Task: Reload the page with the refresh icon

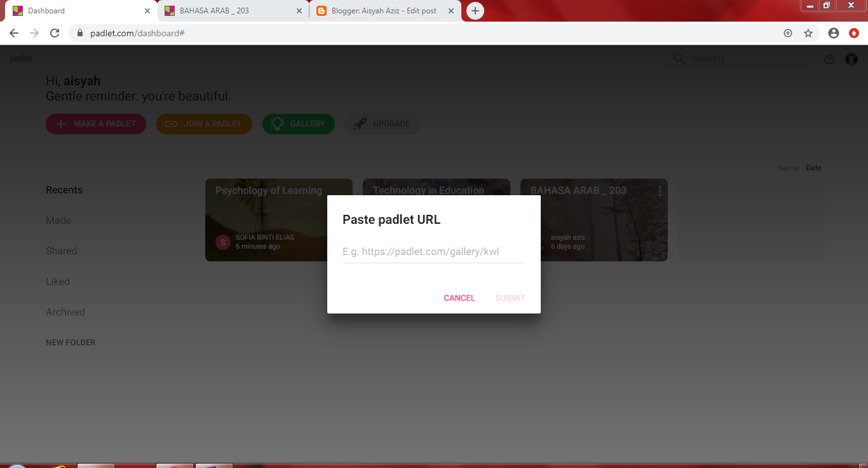Action: [55, 33]
